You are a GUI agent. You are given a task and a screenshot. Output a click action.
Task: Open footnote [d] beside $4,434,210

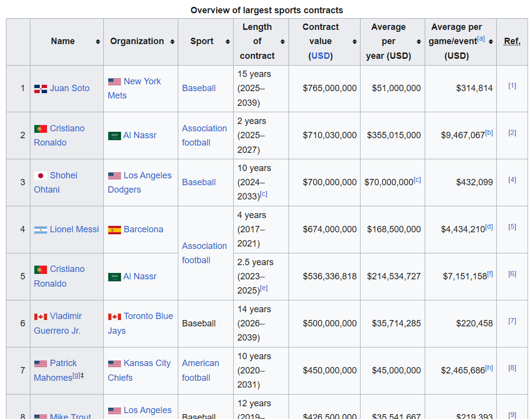pos(489,227)
